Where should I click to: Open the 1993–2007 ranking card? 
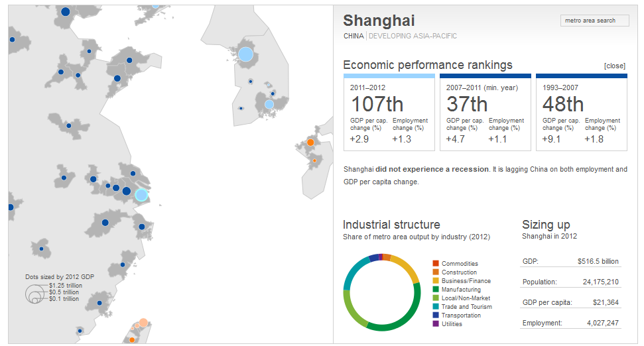[x=581, y=113]
